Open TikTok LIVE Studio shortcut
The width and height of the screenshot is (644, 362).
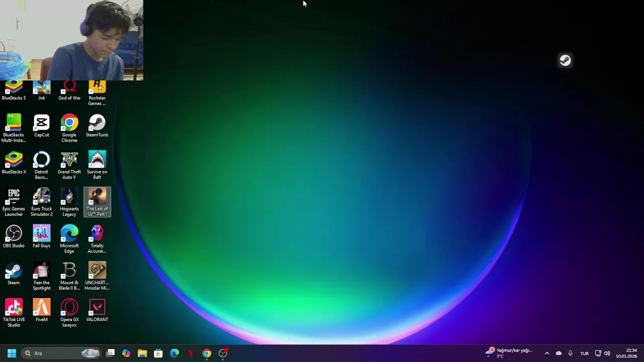(x=14, y=313)
